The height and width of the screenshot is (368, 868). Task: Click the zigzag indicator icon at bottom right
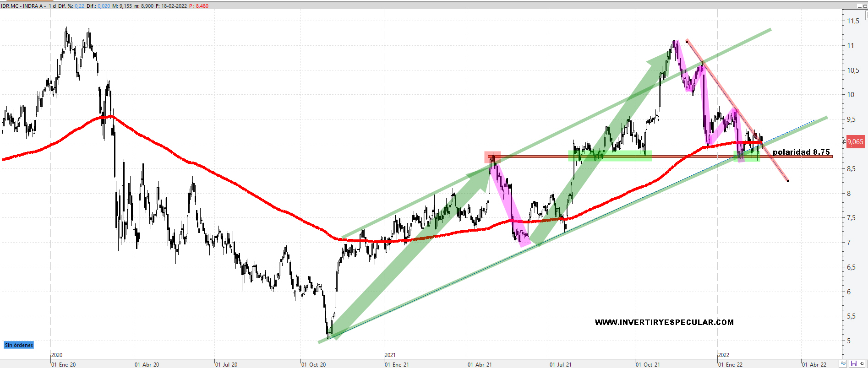tap(843, 363)
